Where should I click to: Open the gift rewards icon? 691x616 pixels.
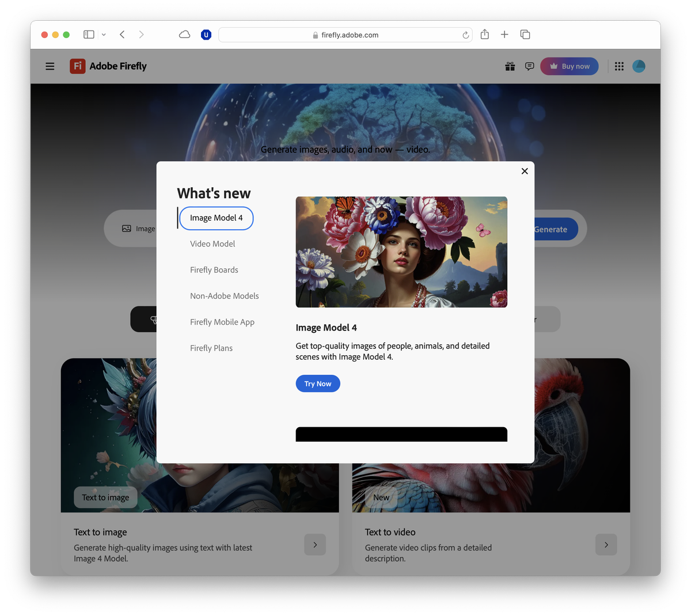click(x=510, y=66)
